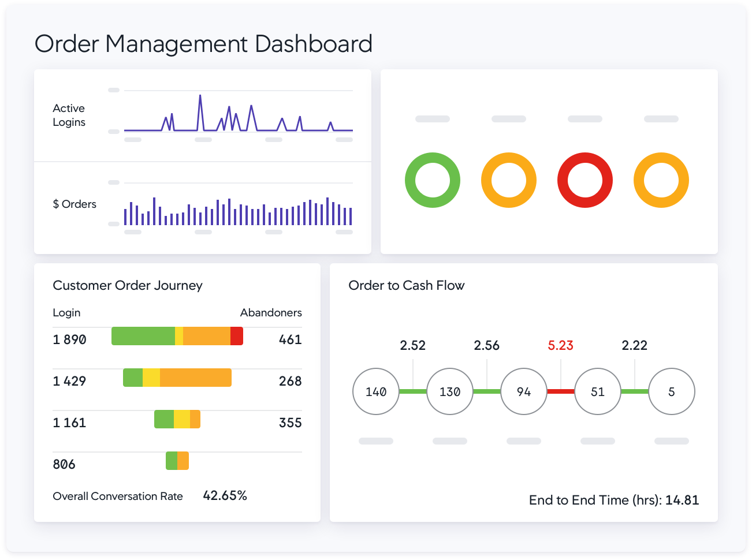The height and width of the screenshot is (560, 752).
Task: Click the abandoners value 355
Action: coord(291,423)
